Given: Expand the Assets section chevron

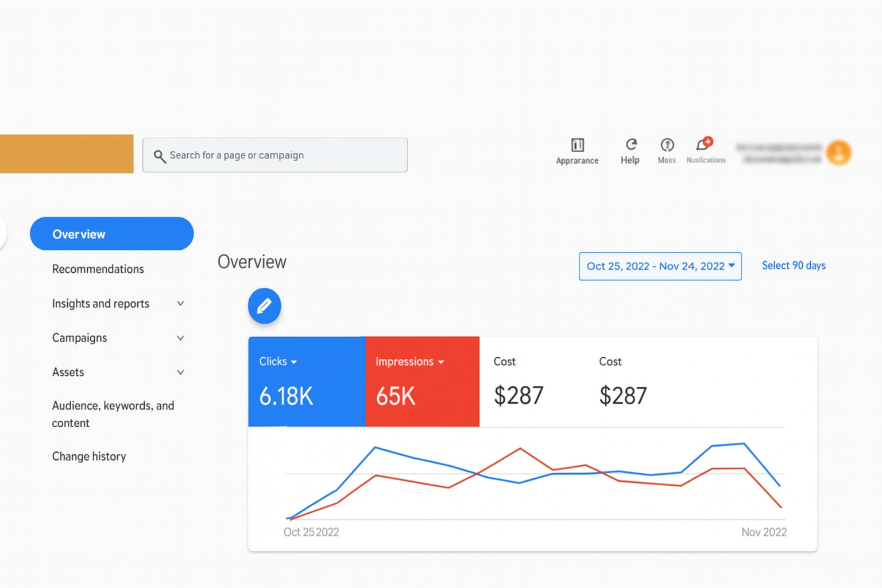Looking at the screenshot, I should coord(180,373).
